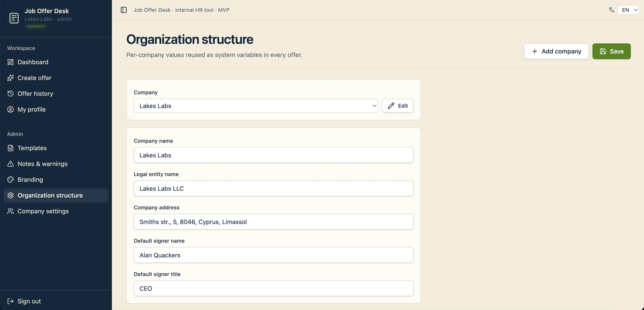Focus the Company name field

point(274,155)
